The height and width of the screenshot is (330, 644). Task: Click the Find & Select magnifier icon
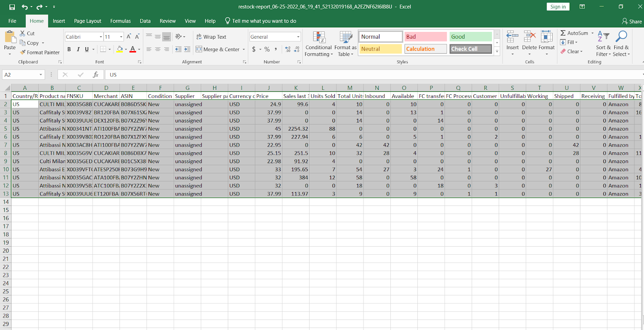click(x=621, y=37)
